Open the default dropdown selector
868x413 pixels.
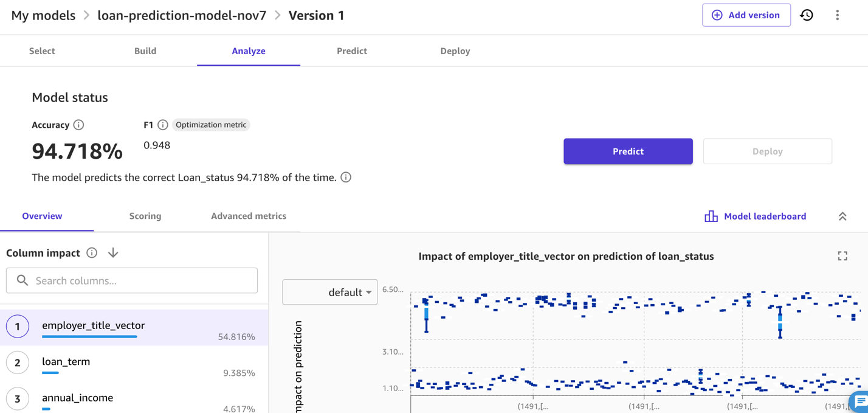pyautogui.click(x=330, y=293)
